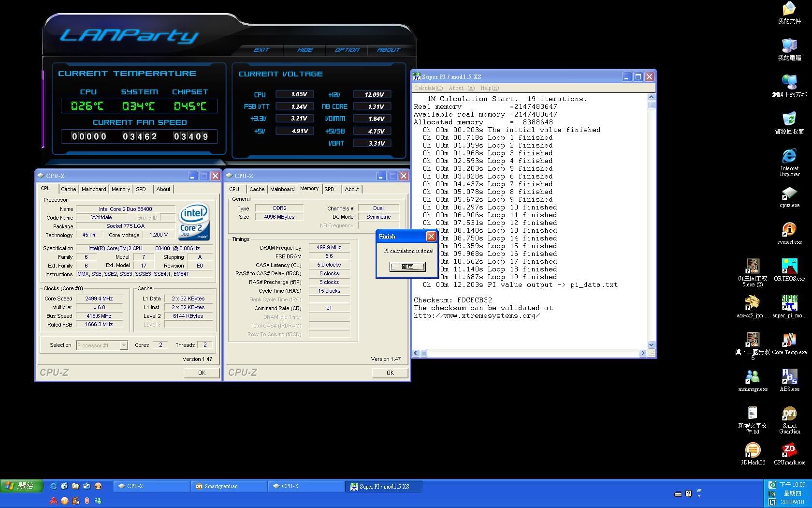812x508 pixels.
Task: Click the MSN Messenger quick launch icon
Action: [x=98, y=501]
